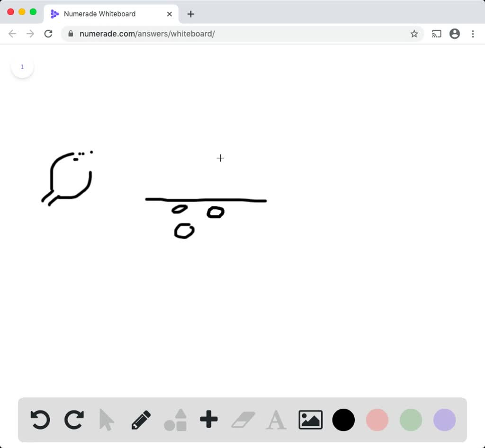485x448 pixels.
Task: Focus the numerade.com address bar
Action: pos(242,34)
